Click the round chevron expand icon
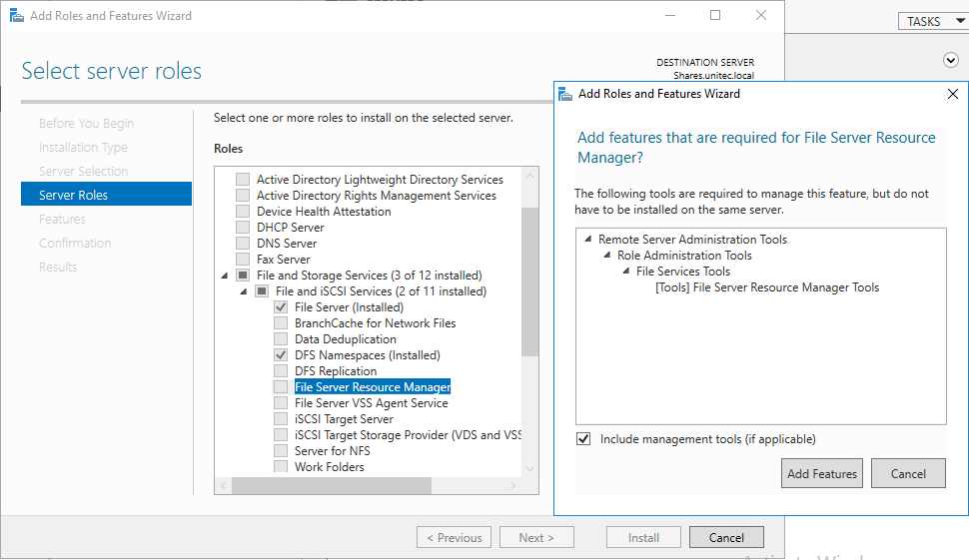This screenshot has height=560, width=969. point(950,60)
